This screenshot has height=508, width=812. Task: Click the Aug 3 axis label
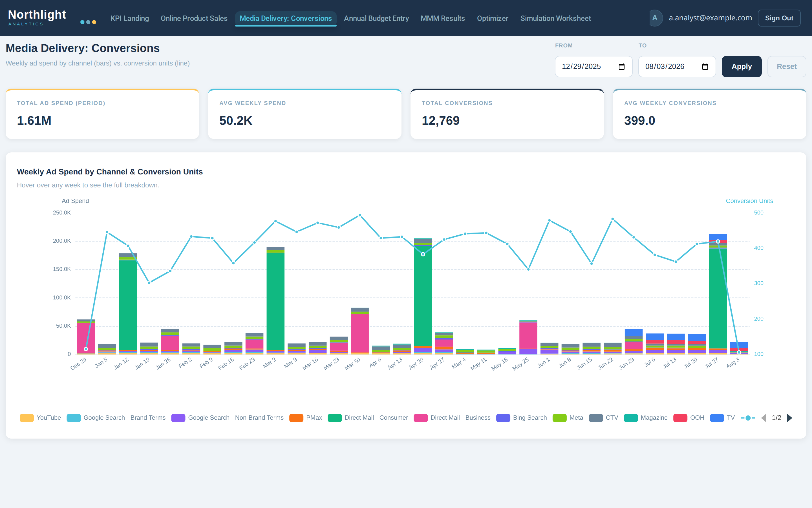click(x=733, y=363)
